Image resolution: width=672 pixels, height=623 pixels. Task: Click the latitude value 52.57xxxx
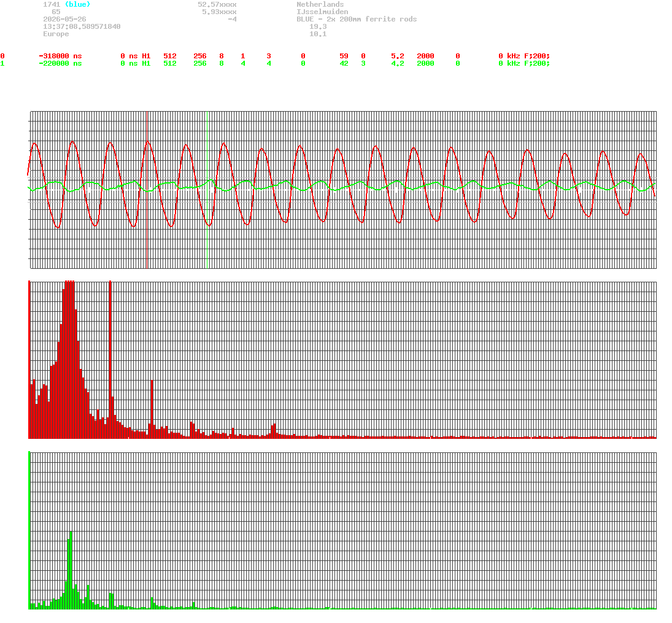(x=217, y=4)
